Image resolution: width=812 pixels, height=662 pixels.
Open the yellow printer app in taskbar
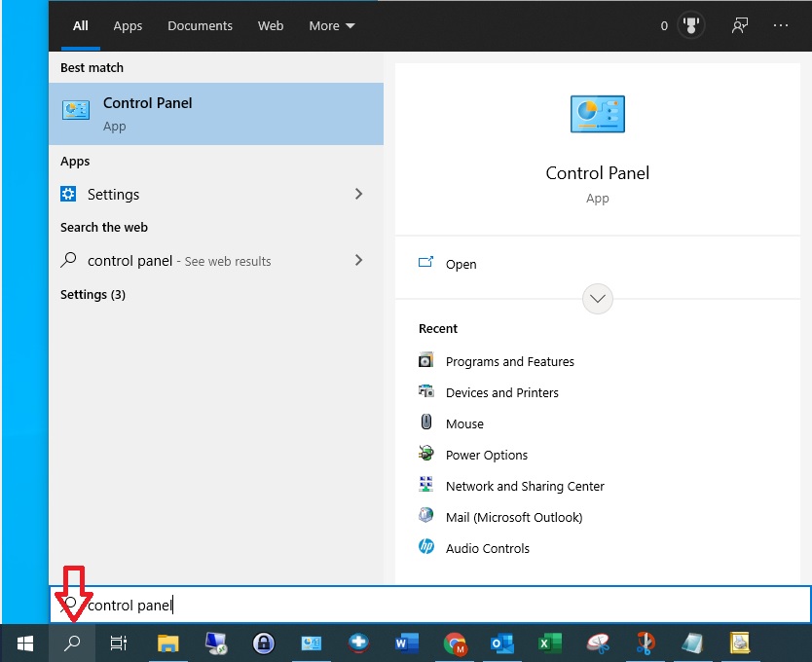pyautogui.click(x=740, y=644)
